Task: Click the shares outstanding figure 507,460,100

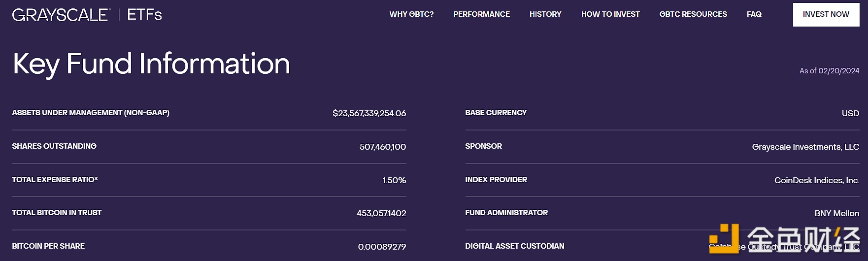Action: click(382, 147)
